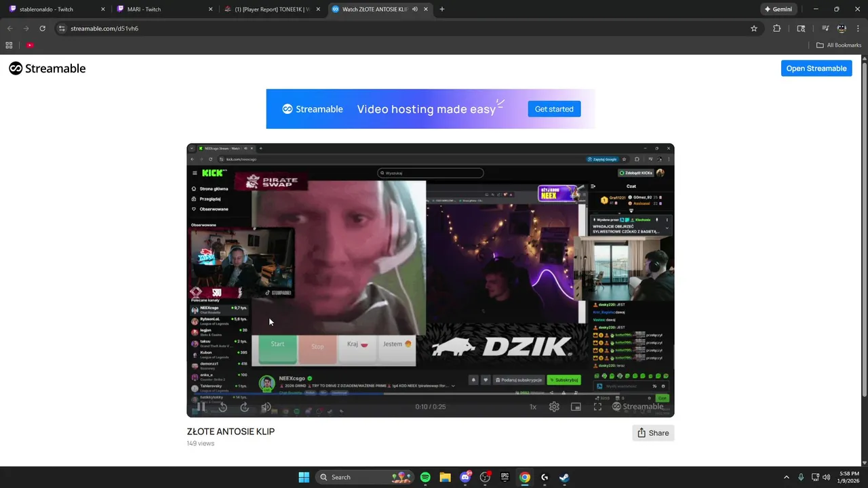Reload the current page
This screenshot has height=488, width=868.
click(x=42, y=28)
